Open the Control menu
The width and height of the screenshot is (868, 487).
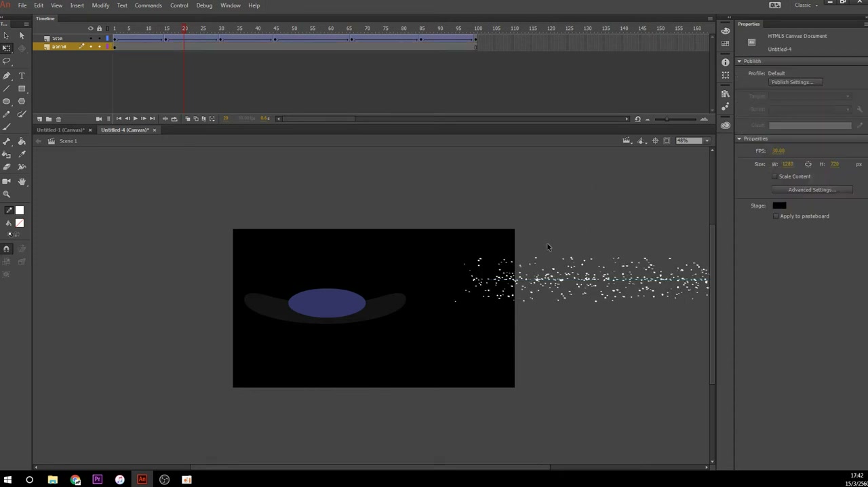(x=179, y=5)
